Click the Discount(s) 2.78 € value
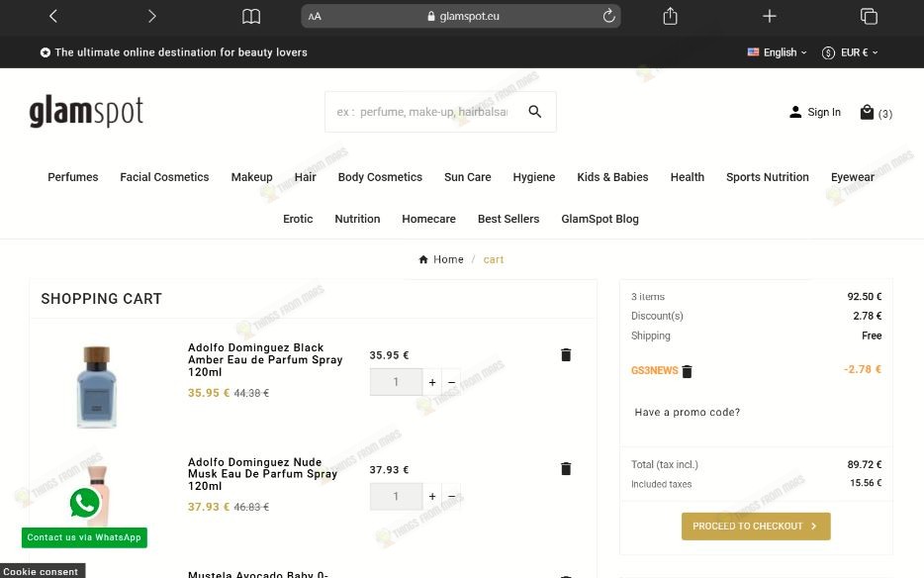 tap(868, 316)
